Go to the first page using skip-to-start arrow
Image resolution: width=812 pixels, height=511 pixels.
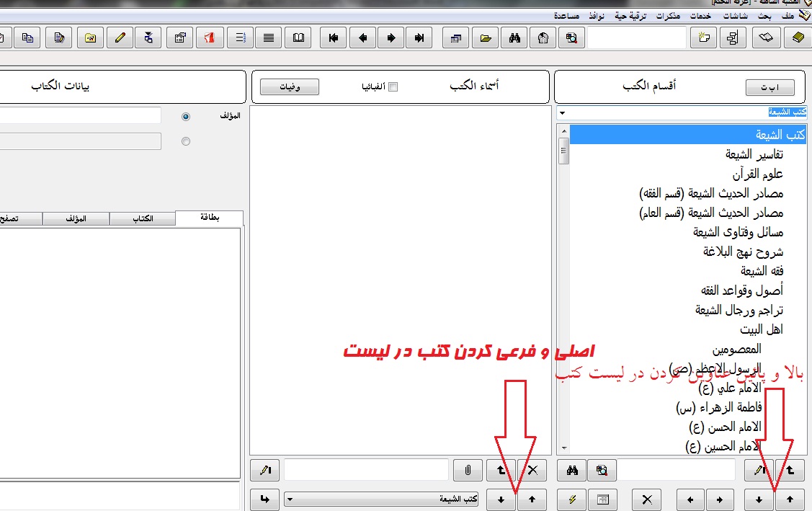coord(334,38)
